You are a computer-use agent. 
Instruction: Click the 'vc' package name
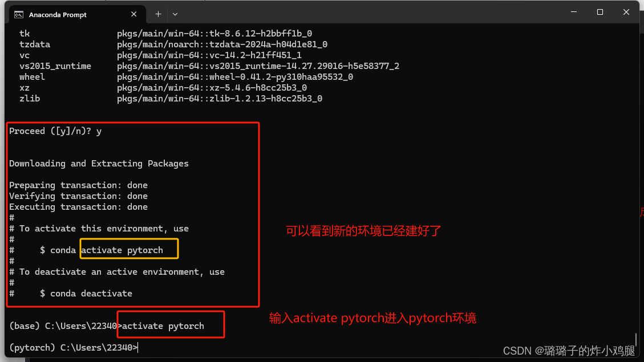[x=24, y=55]
